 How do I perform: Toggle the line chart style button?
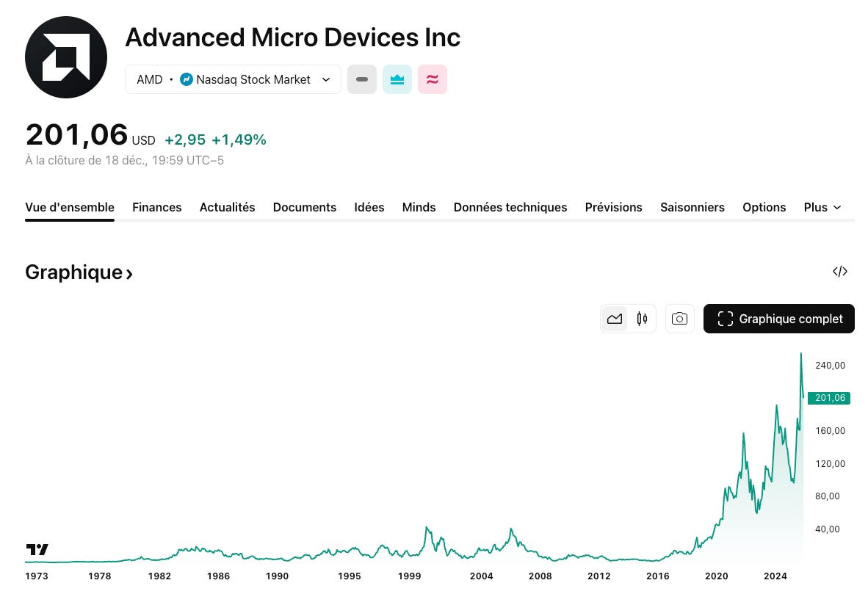(615, 319)
